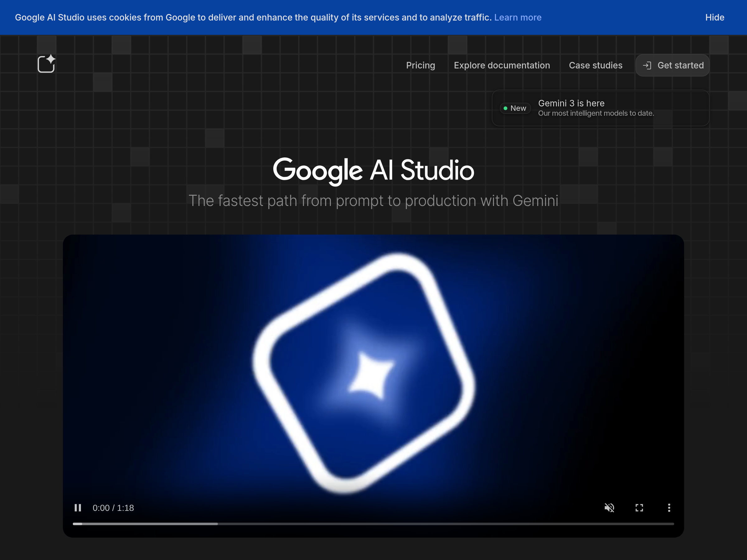747x560 pixels.
Task: Hide the cookie notice banner
Action: point(715,17)
